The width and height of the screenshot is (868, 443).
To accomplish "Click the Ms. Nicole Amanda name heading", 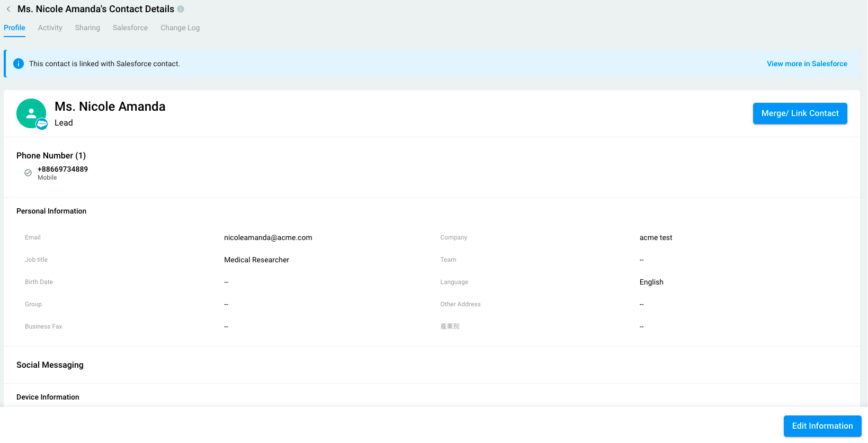I will click(110, 107).
